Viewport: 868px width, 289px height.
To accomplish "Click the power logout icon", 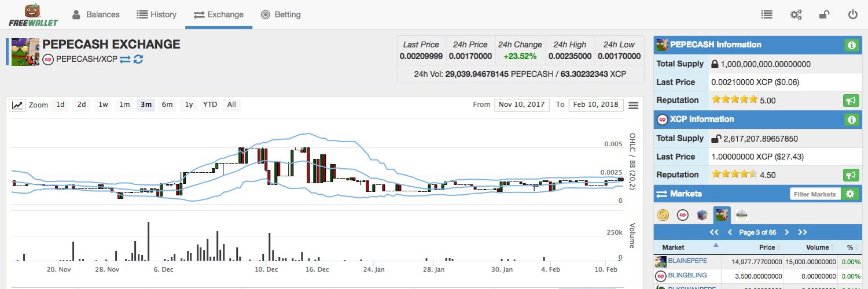I will pyautogui.click(x=852, y=14).
